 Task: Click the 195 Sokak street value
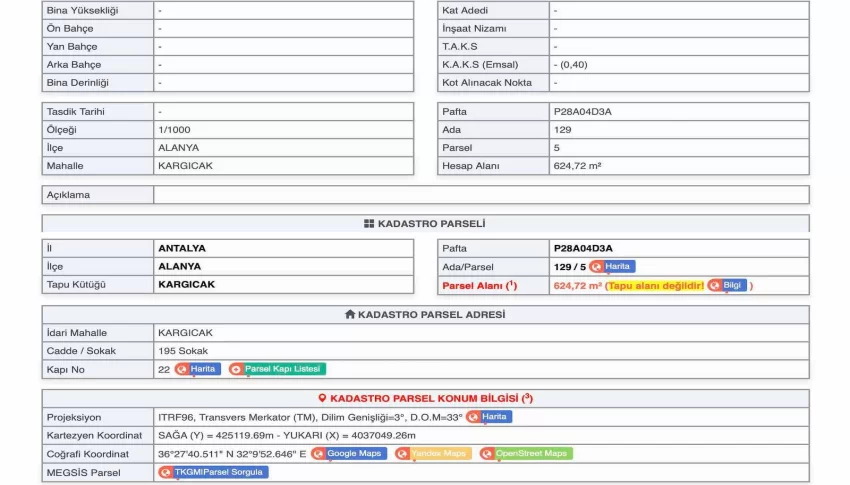(x=183, y=351)
